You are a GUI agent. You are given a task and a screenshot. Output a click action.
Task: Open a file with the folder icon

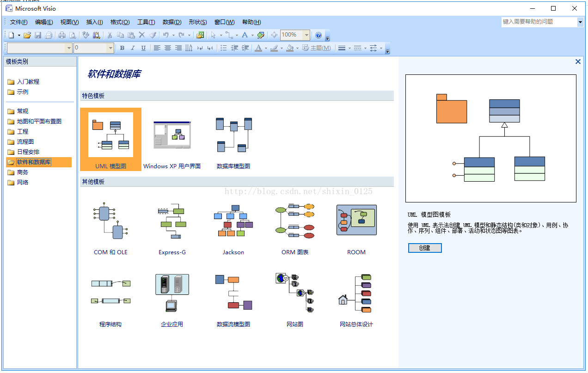(27, 35)
